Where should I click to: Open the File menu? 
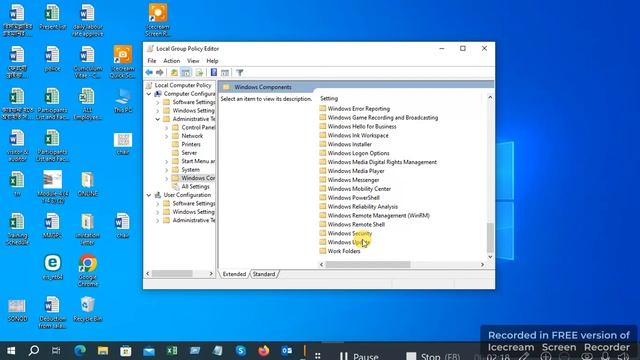tap(152, 61)
